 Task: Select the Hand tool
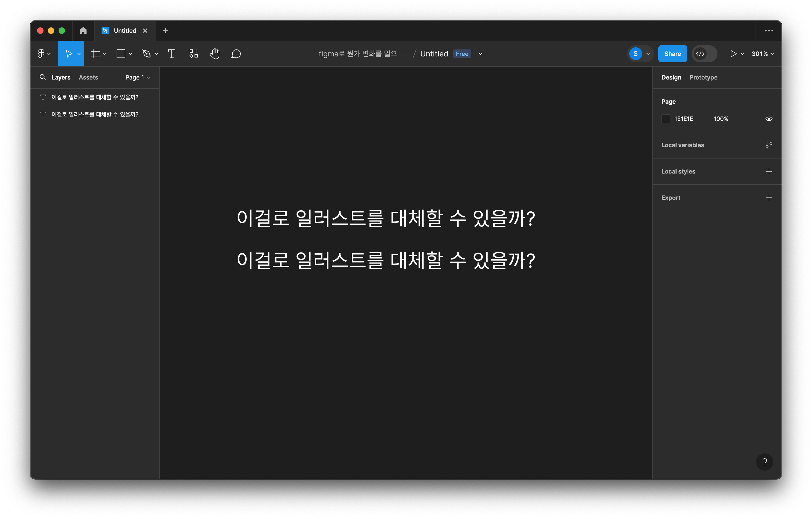pos(214,54)
